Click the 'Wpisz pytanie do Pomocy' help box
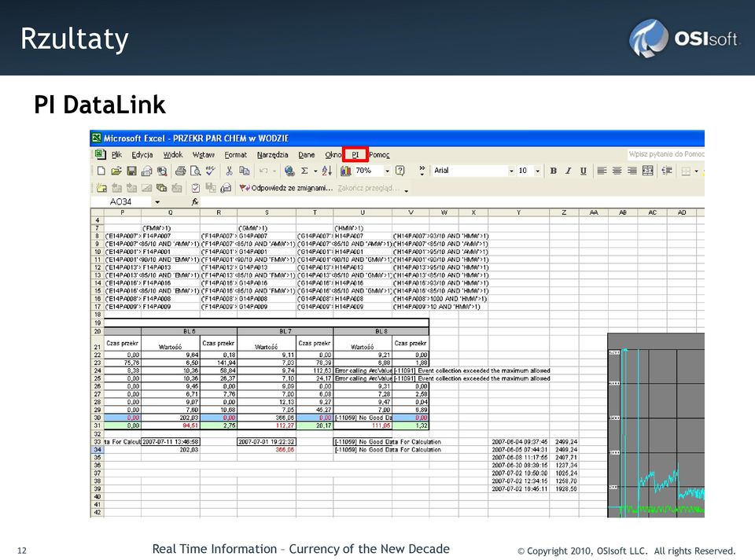755x560 pixels. 665,154
